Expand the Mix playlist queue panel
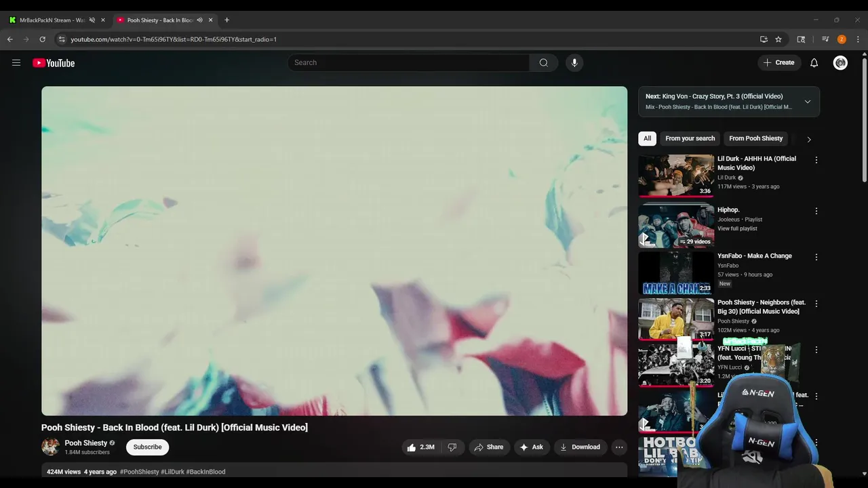 tap(808, 102)
